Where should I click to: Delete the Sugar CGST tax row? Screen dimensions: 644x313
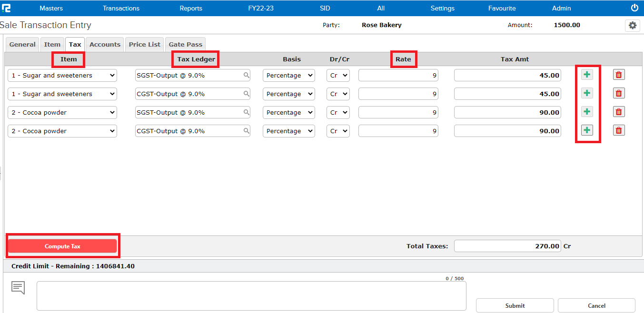[618, 93]
